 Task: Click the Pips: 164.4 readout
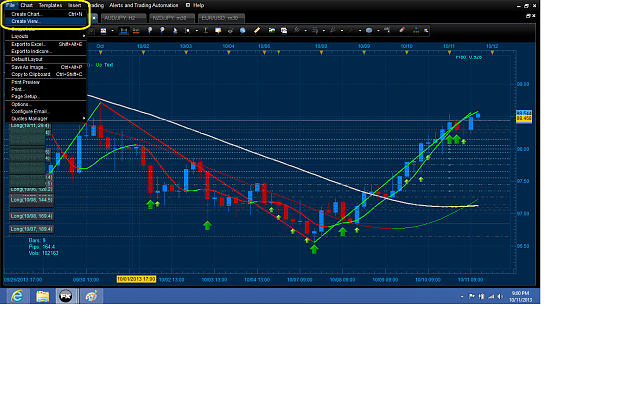(x=42, y=247)
